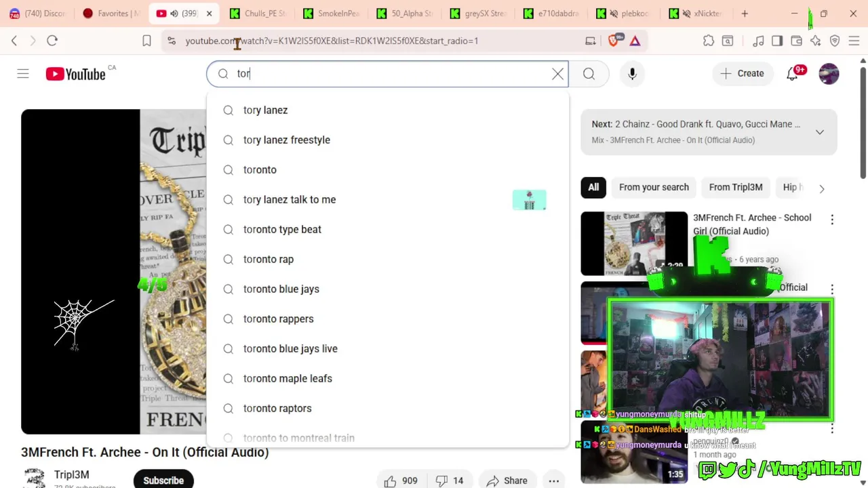Choose the "toronto" suggestion
The image size is (868, 488).
[x=388, y=169]
